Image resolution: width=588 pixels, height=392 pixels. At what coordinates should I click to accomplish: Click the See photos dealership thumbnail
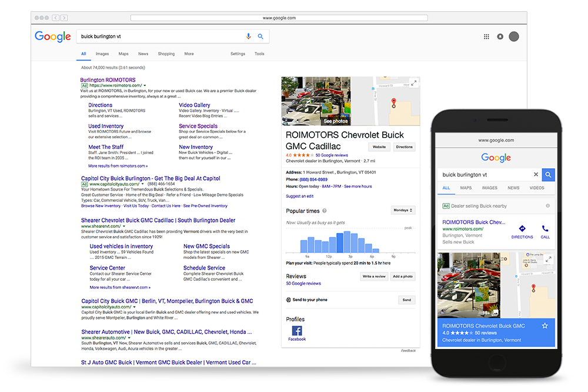[x=316, y=101]
